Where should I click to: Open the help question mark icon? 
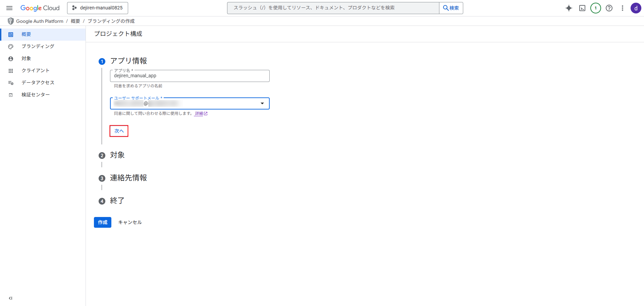pyautogui.click(x=609, y=8)
